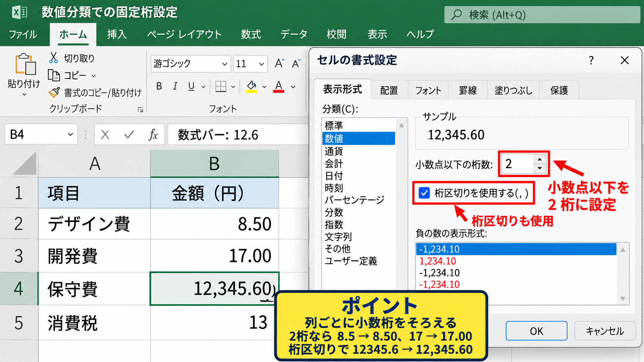Click cell containing 17.00
This screenshot has width=644, height=362.
[215, 256]
